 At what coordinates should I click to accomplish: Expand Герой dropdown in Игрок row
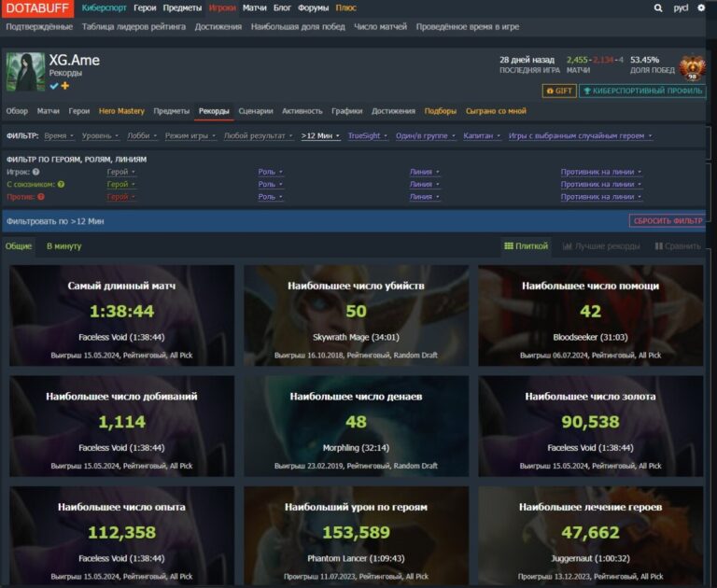tap(120, 172)
